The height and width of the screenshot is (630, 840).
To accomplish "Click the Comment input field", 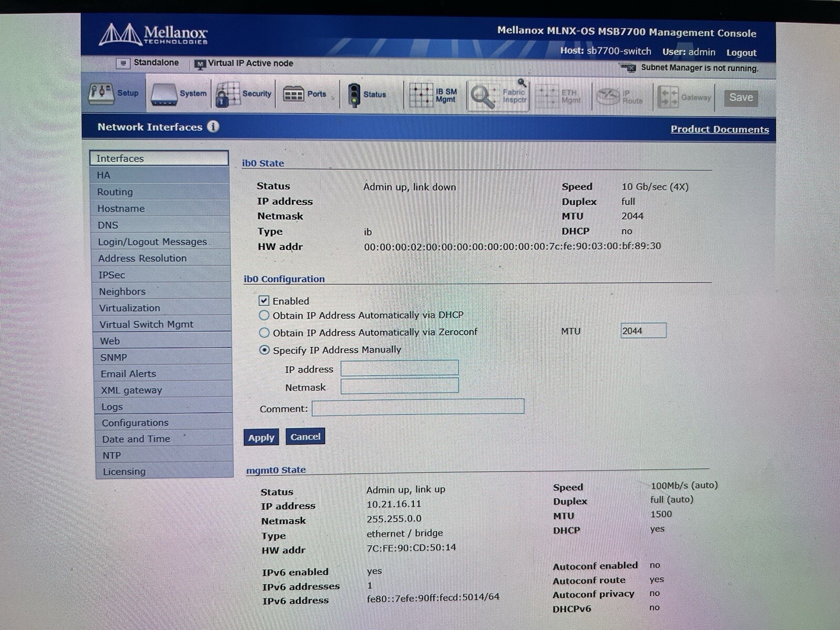I will [418, 407].
